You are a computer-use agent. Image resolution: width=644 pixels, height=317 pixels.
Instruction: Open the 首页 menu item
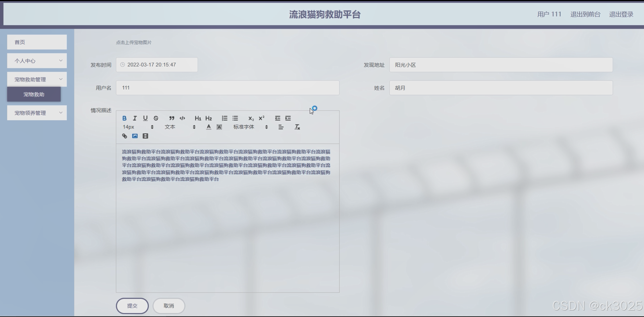click(x=37, y=42)
